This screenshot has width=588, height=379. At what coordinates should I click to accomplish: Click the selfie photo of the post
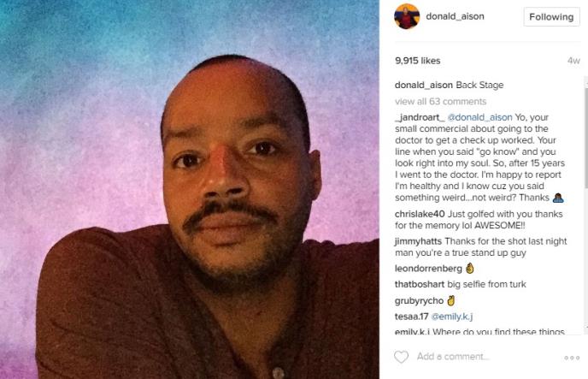[190, 190]
